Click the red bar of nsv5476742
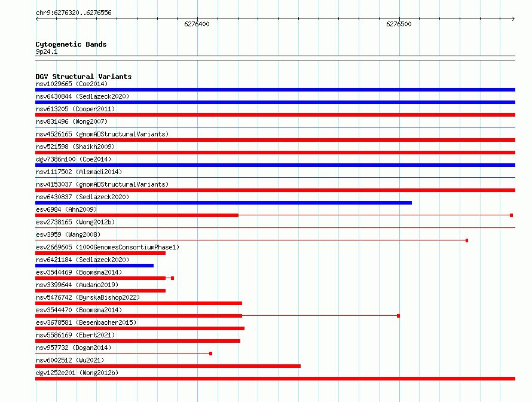 [139, 303]
